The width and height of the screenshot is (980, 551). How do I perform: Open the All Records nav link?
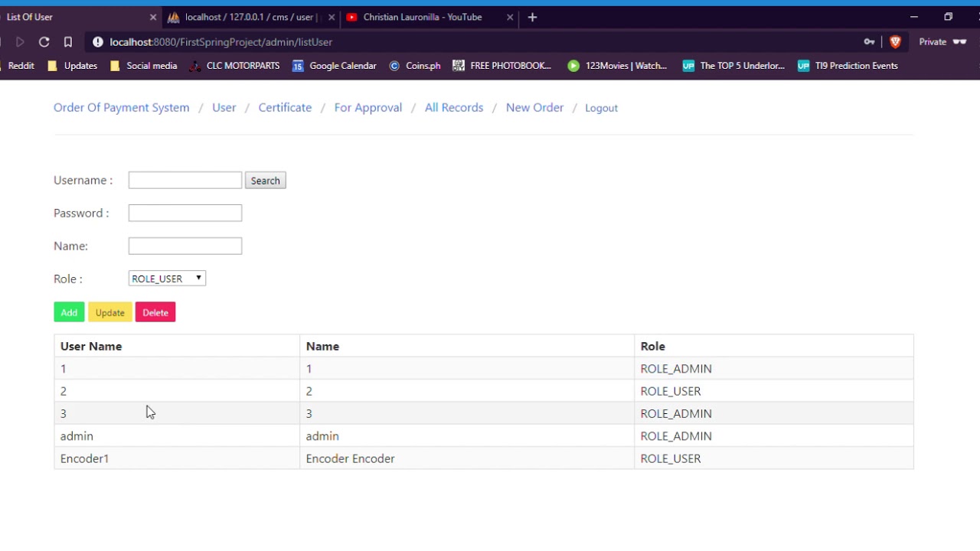click(x=454, y=108)
